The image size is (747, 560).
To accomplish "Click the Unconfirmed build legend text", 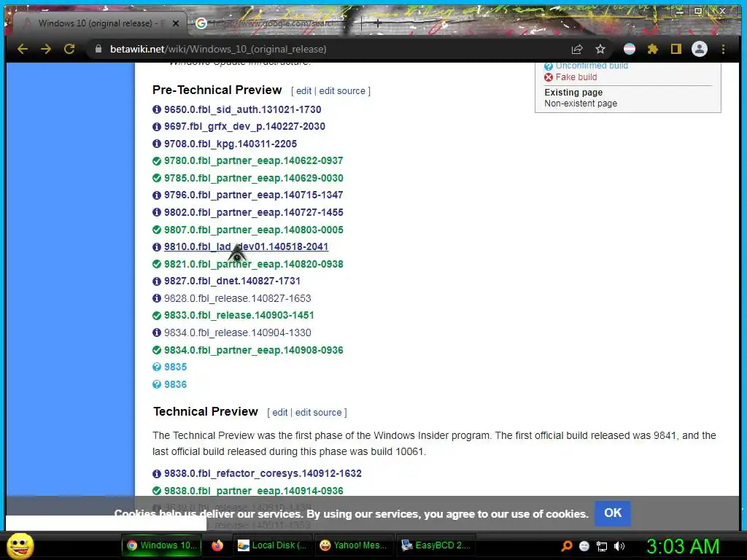I will point(592,66).
